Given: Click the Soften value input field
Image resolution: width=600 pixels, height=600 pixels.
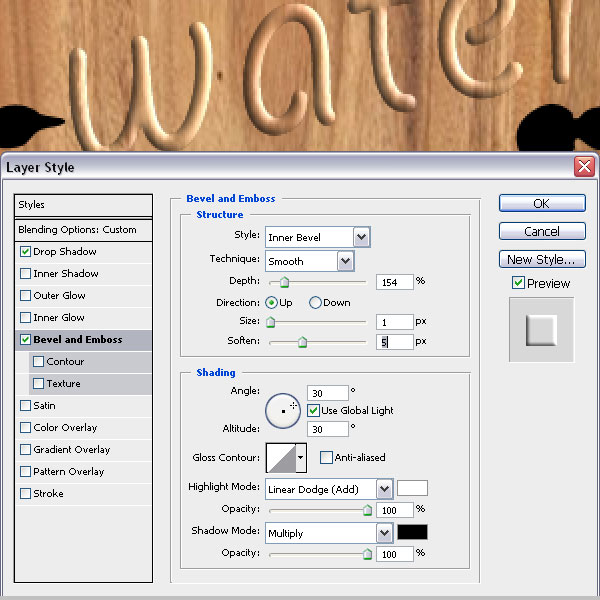Looking at the screenshot, I should pos(395,342).
